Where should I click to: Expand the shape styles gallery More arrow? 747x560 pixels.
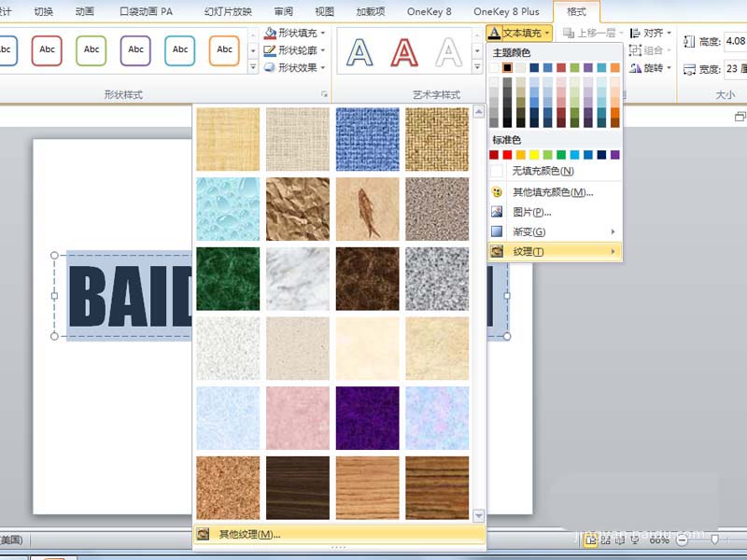point(253,67)
